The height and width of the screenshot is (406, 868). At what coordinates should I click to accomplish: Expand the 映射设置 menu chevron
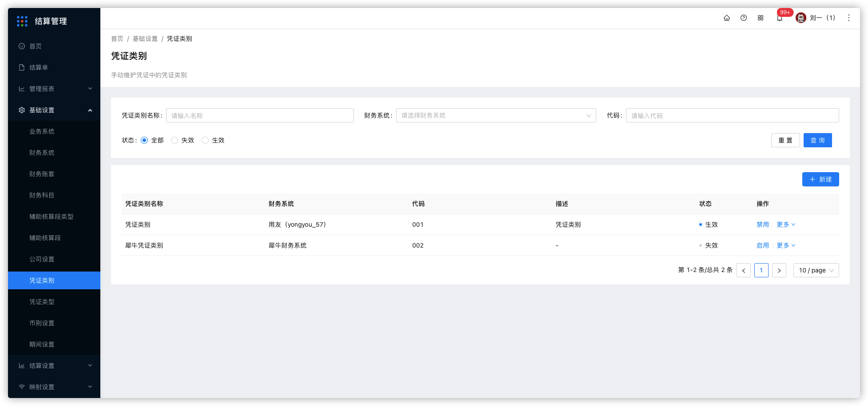pos(90,387)
